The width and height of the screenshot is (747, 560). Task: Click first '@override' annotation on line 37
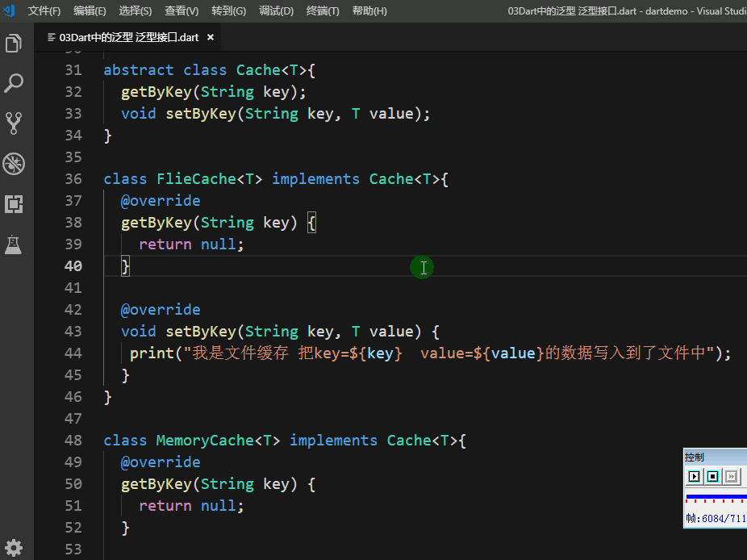coord(161,201)
